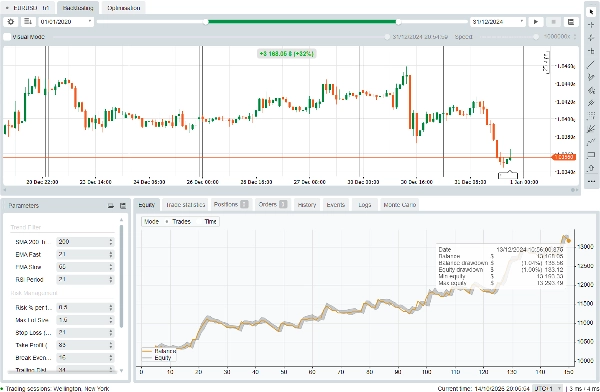Click the Speed slider handle

(536, 37)
